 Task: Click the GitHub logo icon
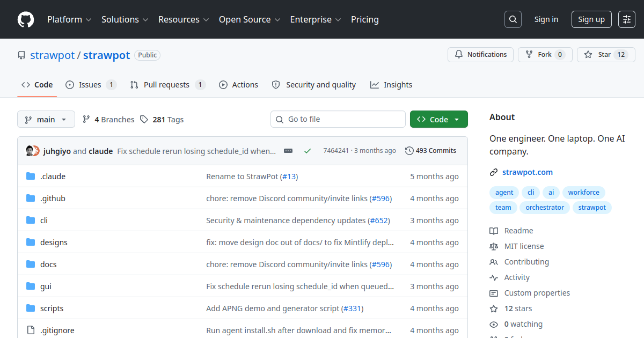coord(26,19)
